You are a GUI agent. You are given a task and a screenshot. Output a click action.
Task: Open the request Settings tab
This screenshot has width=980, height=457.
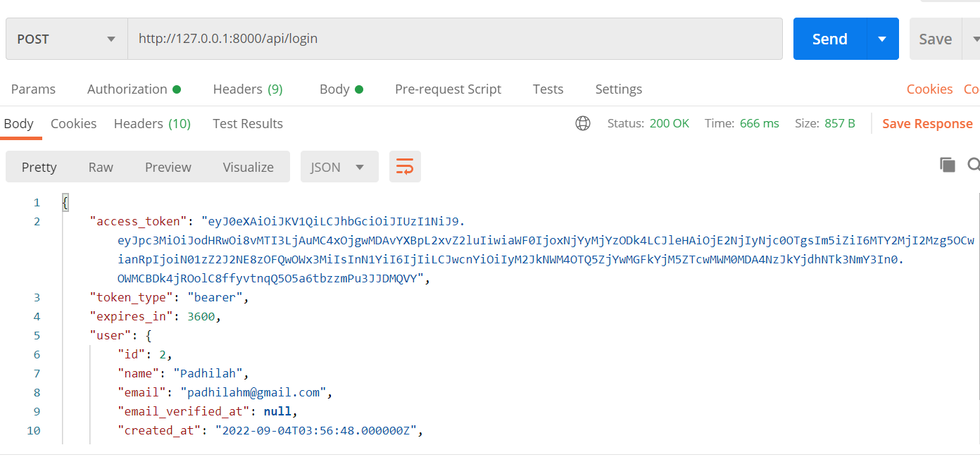(618, 89)
